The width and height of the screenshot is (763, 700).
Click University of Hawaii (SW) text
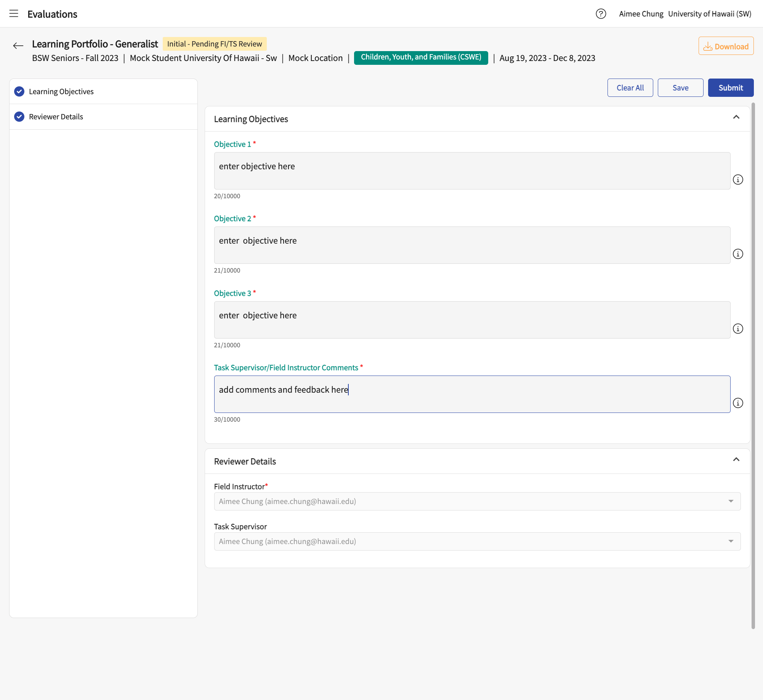[710, 14]
